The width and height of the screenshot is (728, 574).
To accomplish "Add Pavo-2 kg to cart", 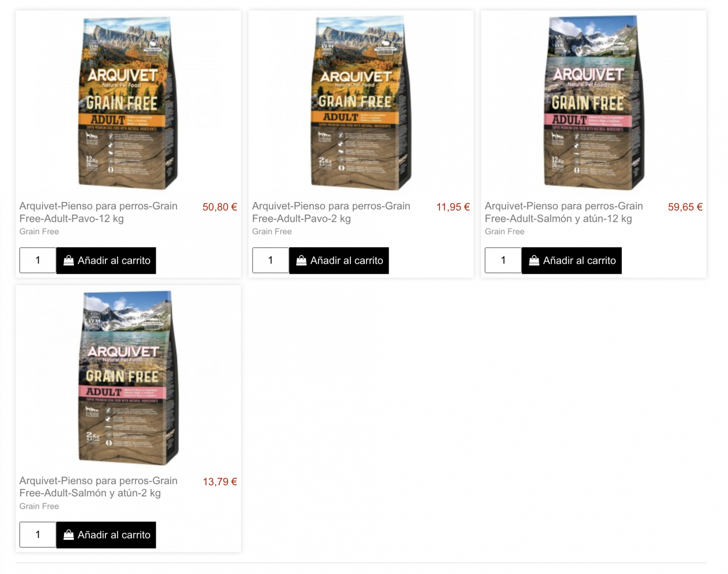I will click(339, 260).
